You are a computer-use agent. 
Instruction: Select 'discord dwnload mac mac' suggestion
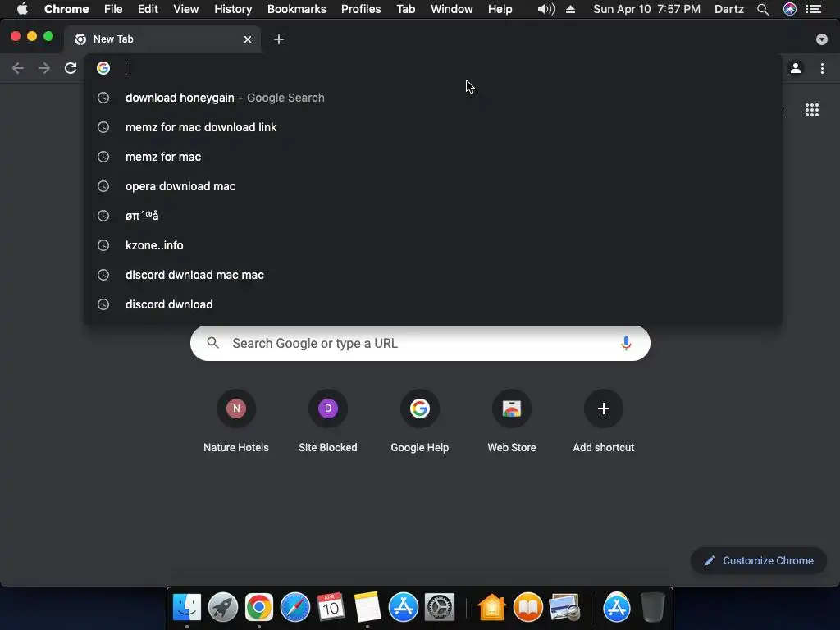[433, 274]
